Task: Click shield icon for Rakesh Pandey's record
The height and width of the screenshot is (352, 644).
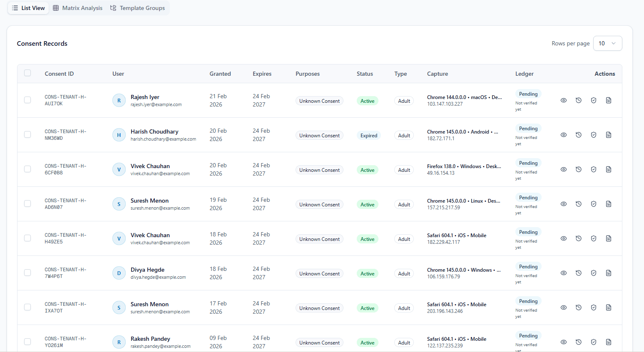Action: 593,342
